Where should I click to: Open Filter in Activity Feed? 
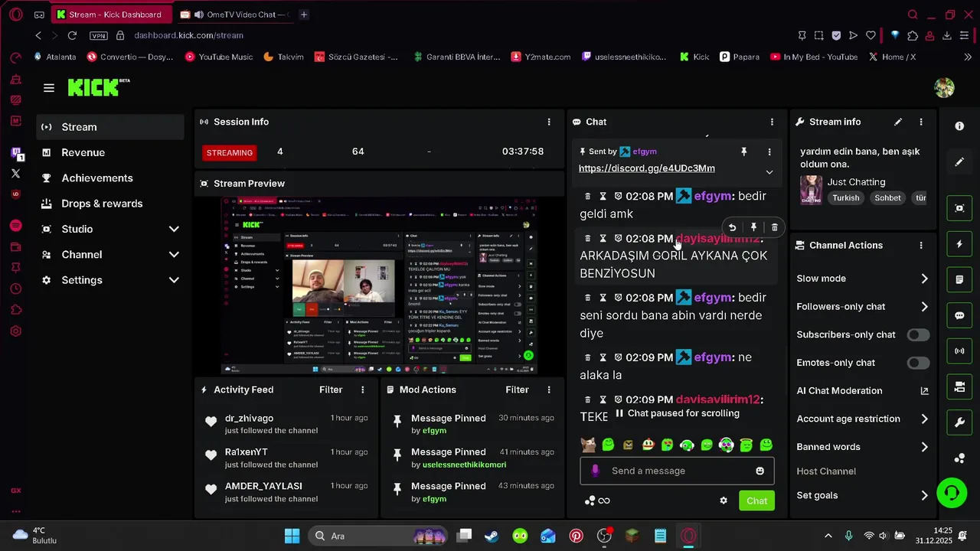click(x=331, y=390)
